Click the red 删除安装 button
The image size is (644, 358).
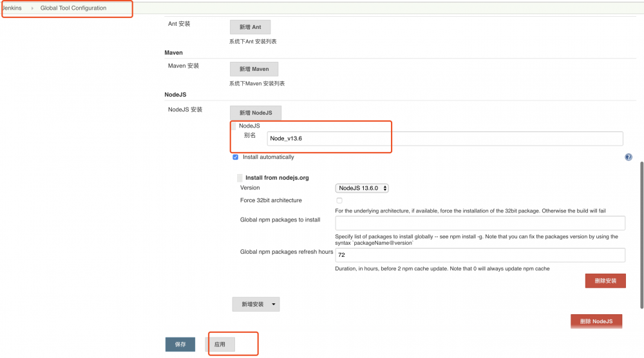605,281
